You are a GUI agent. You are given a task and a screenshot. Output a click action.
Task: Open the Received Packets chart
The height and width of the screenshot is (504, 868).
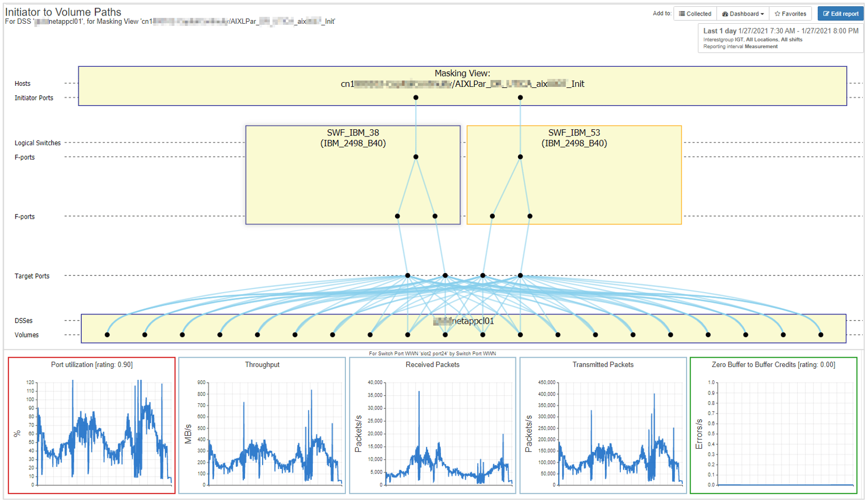click(x=433, y=425)
